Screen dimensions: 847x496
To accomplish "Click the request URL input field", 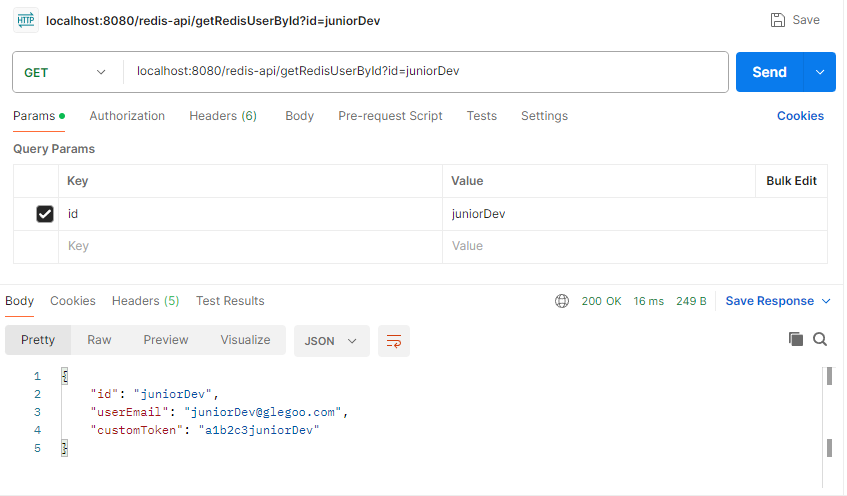I will pos(426,71).
